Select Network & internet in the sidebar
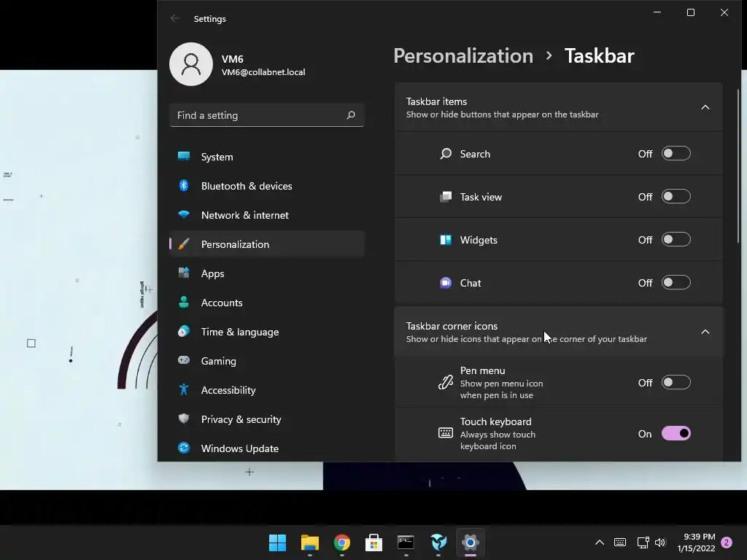This screenshot has width=747, height=560. (x=267, y=215)
